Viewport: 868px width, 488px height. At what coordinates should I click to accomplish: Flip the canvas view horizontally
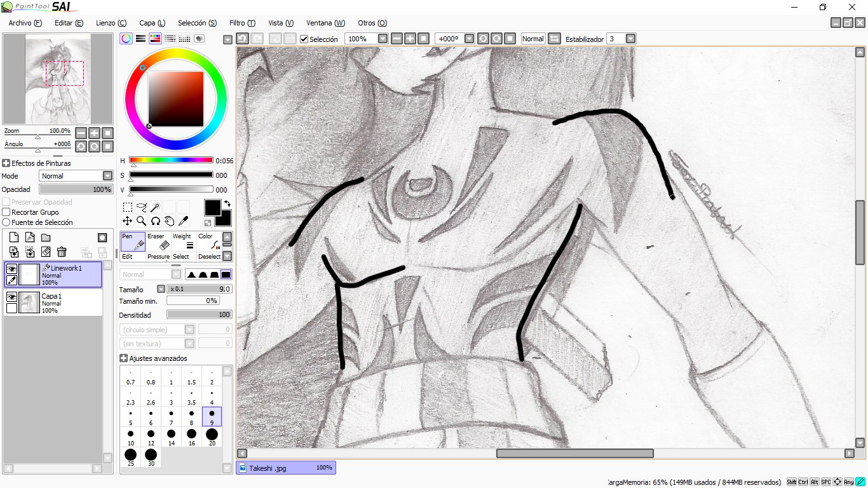554,39
